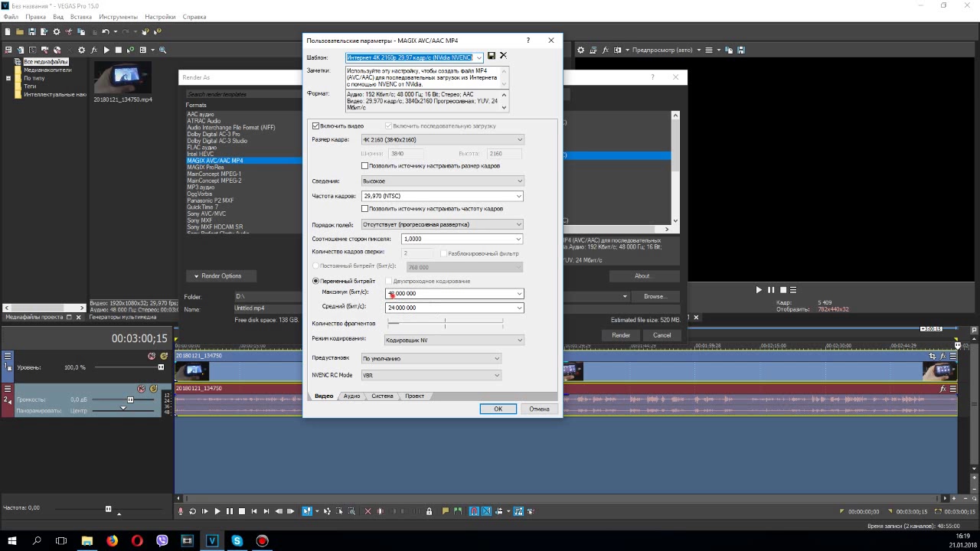Viewport: 980px width, 551px height.
Task: Click the undo arrow in the toolbar
Action: point(106,31)
